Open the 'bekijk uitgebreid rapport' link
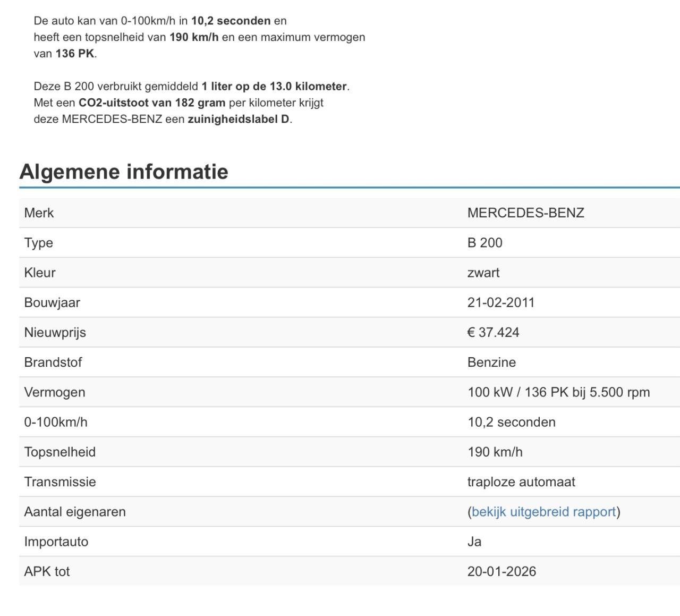 (543, 512)
